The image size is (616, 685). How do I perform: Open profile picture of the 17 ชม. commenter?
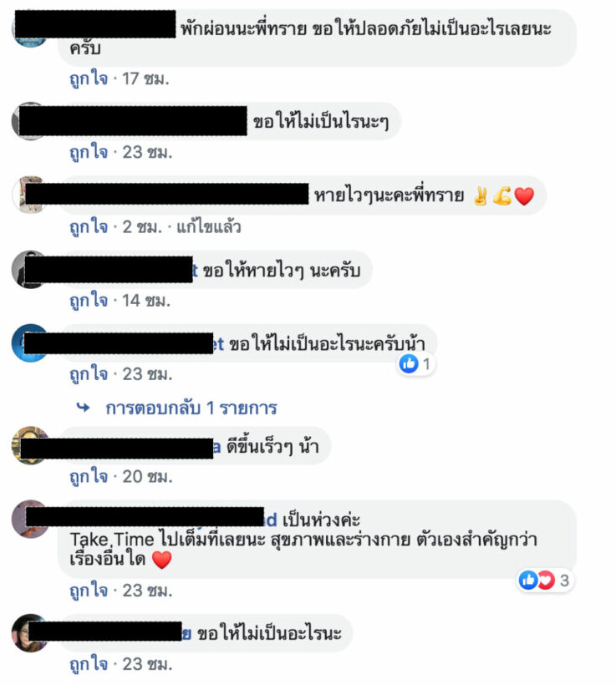(30, 29)
